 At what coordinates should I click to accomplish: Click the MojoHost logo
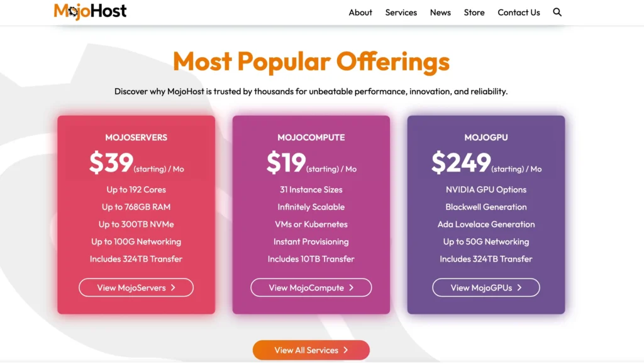click(91, 11)
